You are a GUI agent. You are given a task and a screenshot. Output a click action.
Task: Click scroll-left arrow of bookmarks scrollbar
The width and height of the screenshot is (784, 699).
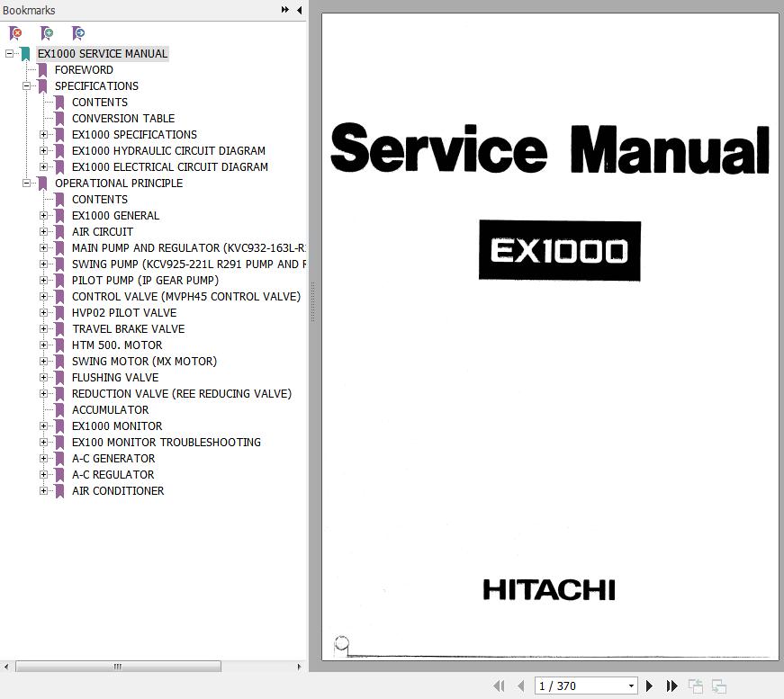(6, 667)
